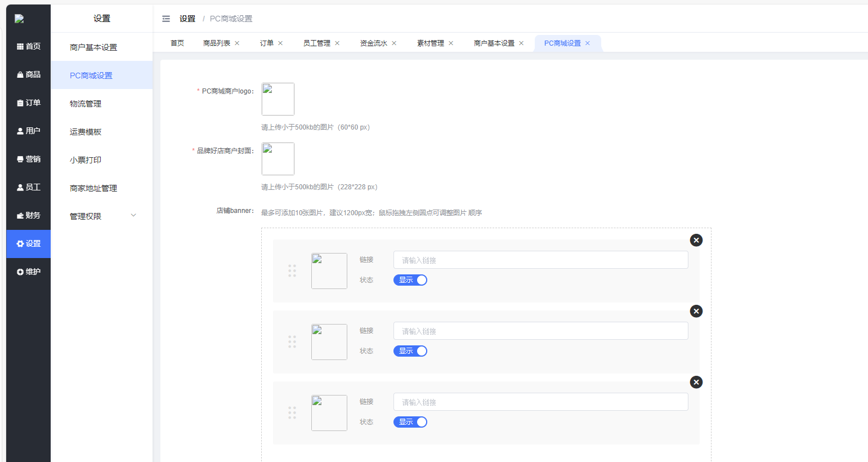The image size is (868, 462).
Task: Switch to the 员工管理 tab
Action: tap(317, 43)
